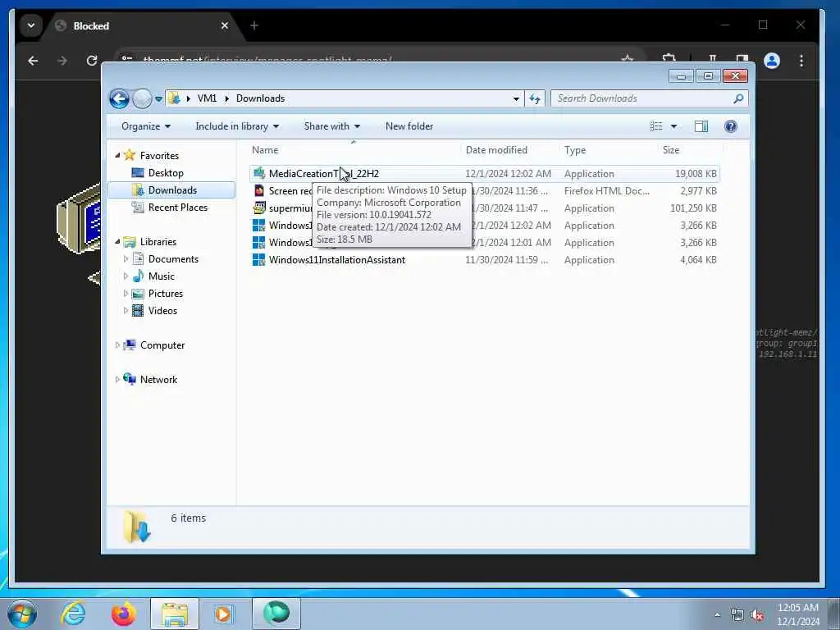The height and width of the screenshot is (630, 840).
Task: Select Computer in navigation pane
Action: click(162, 345)
